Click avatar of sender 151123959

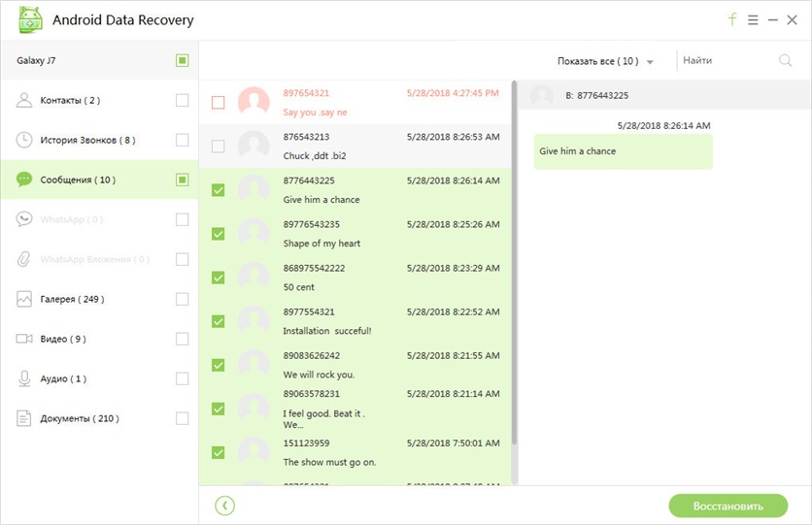tap(254, 452)
